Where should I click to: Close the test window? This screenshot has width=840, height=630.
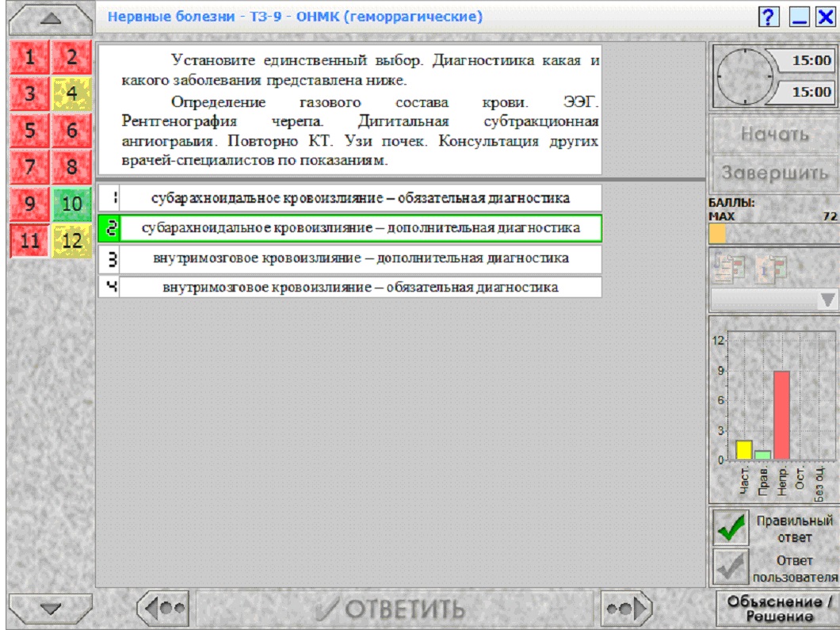pyautogui.click(x=826, y=17)
